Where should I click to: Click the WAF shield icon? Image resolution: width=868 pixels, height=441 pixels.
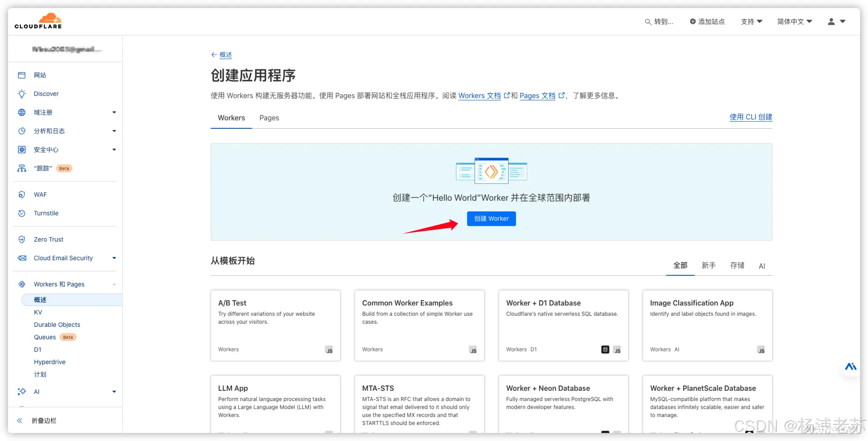22,195
